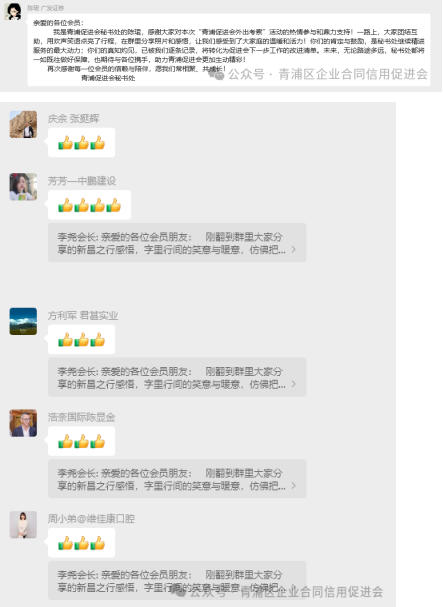Click the name 庆余 张挺辉
This screenshot has width=443, height=607.
coord(74,118)
